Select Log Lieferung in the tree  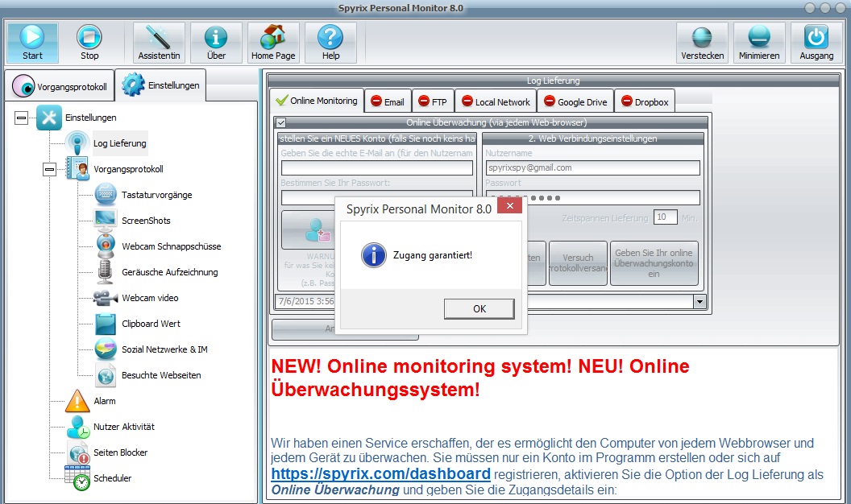tap(120, 143)
